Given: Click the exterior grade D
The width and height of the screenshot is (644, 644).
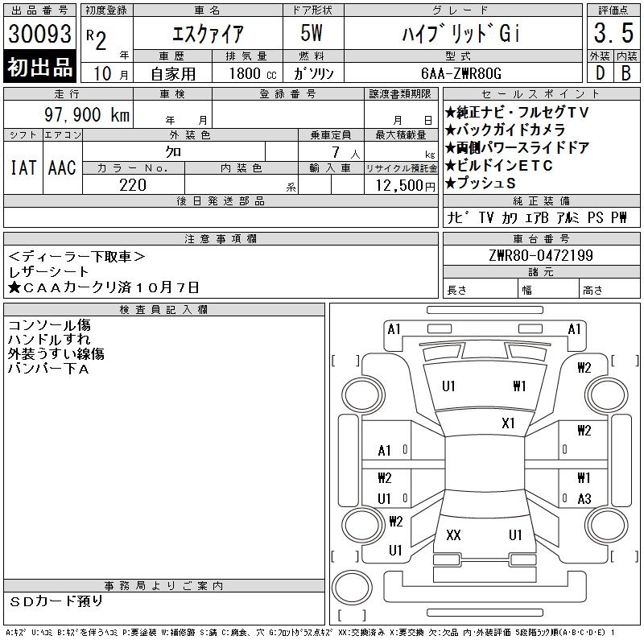Looking at the screenshot, I should tap(600, 73).
